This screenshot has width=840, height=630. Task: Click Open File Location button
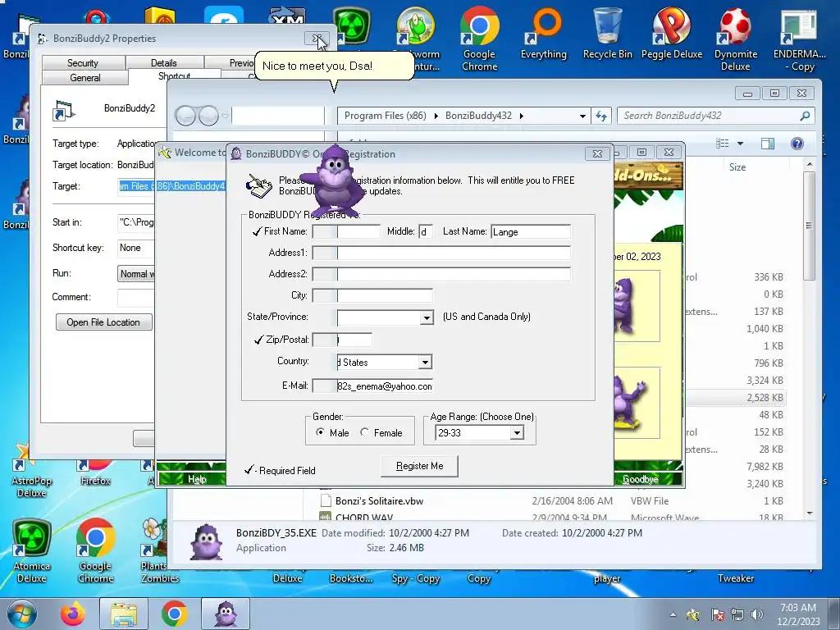coord(103,322)
